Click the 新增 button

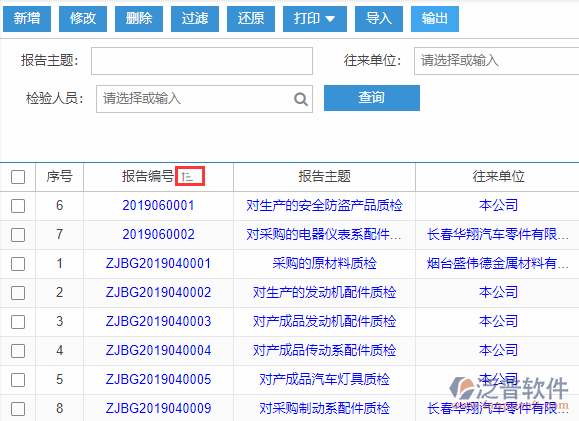coord(27,18)
